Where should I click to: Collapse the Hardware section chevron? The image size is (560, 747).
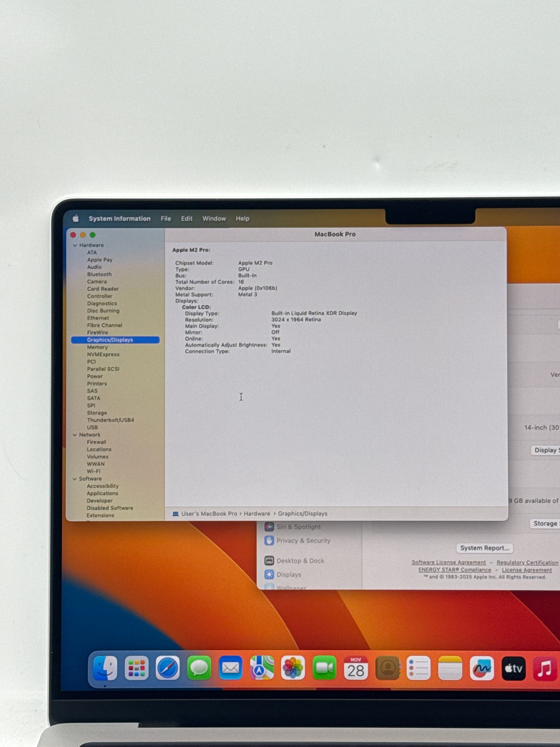click(x=75, y=245)
